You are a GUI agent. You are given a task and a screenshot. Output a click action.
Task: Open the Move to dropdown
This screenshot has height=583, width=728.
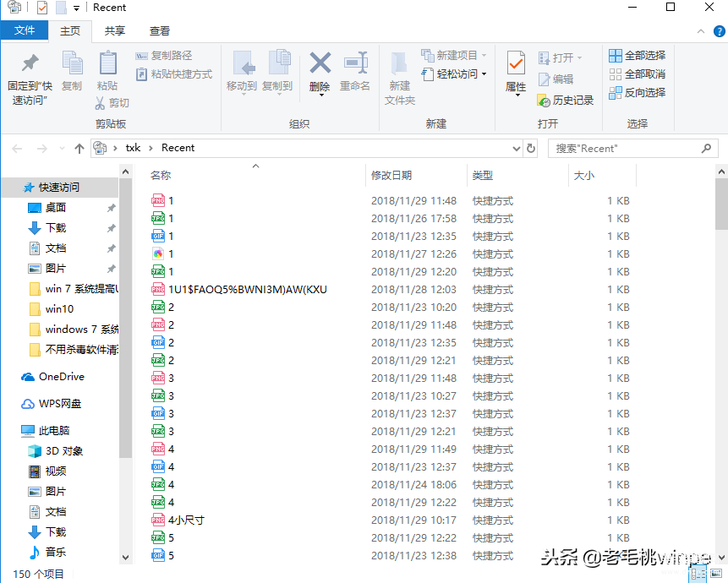(x=243, y=94)
